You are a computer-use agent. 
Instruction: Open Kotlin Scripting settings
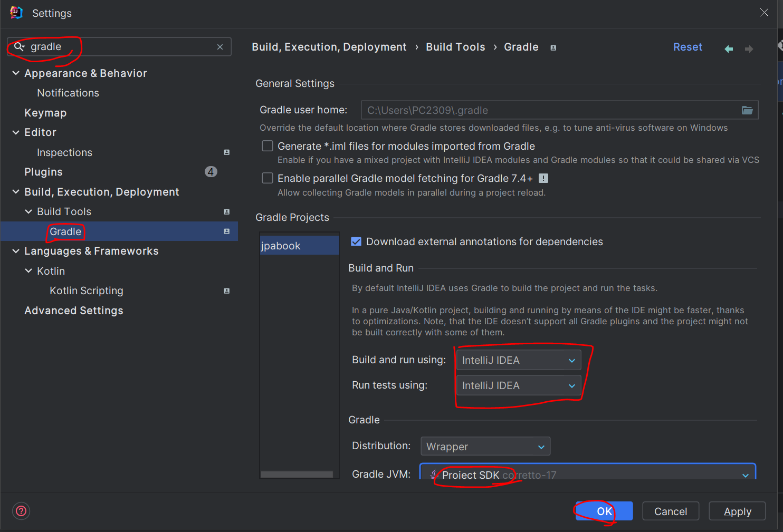pos(87,291)
